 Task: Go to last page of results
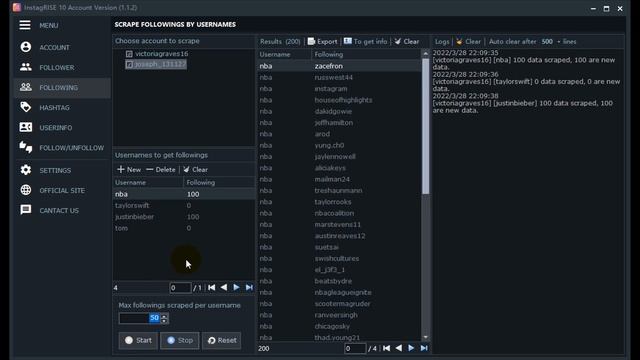(424, 348)
